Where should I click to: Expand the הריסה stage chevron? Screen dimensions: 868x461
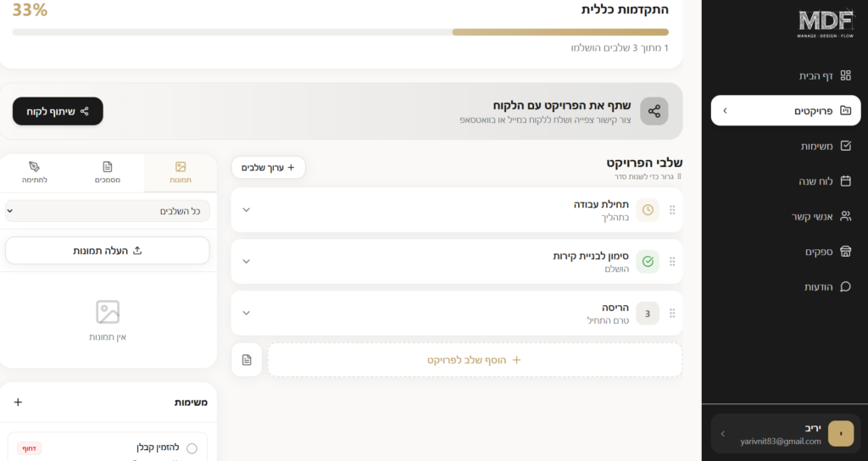point(247,314)
